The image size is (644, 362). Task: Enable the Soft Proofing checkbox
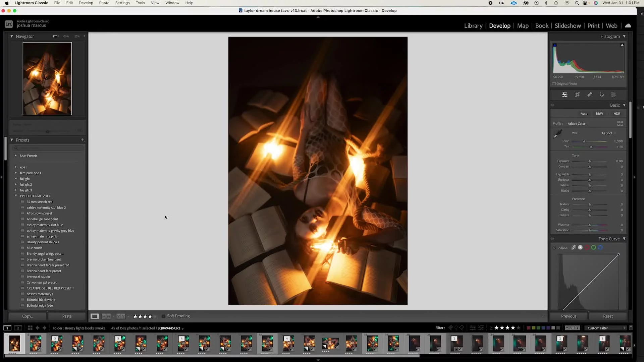163,316
